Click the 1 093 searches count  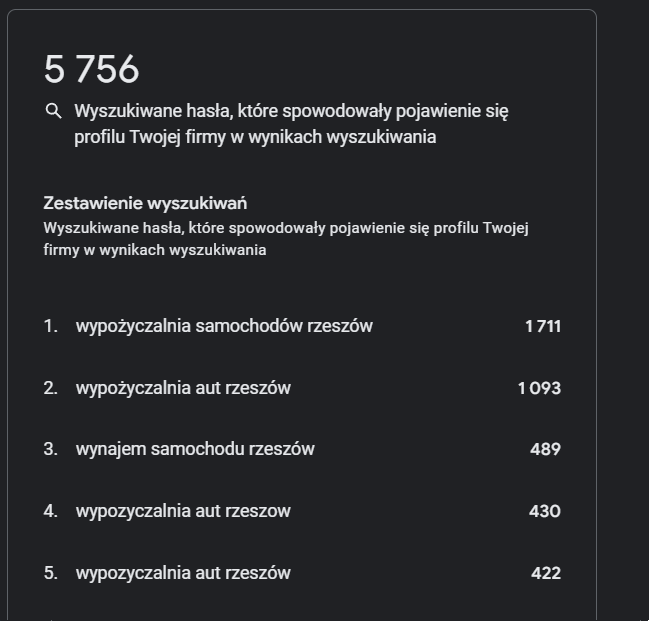pos(540,388)
